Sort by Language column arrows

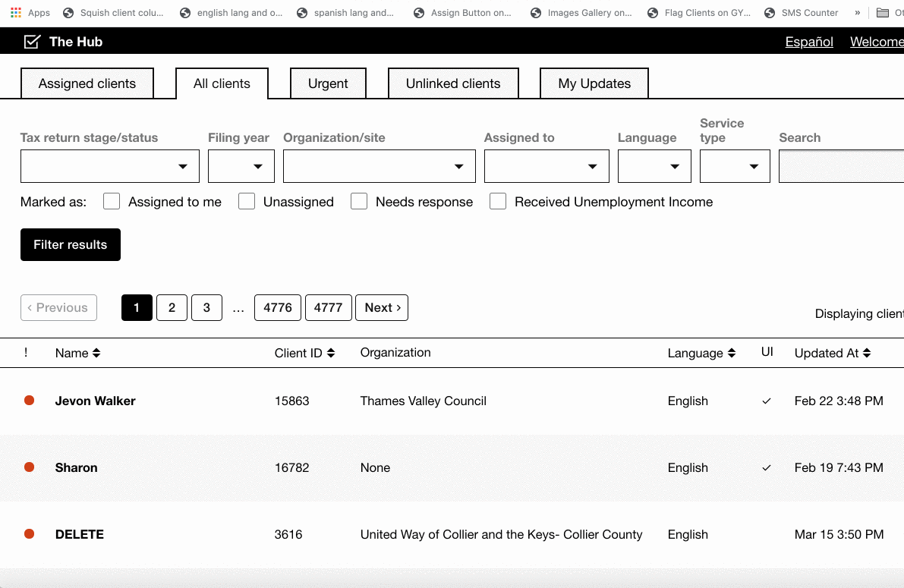coord(732,354)
